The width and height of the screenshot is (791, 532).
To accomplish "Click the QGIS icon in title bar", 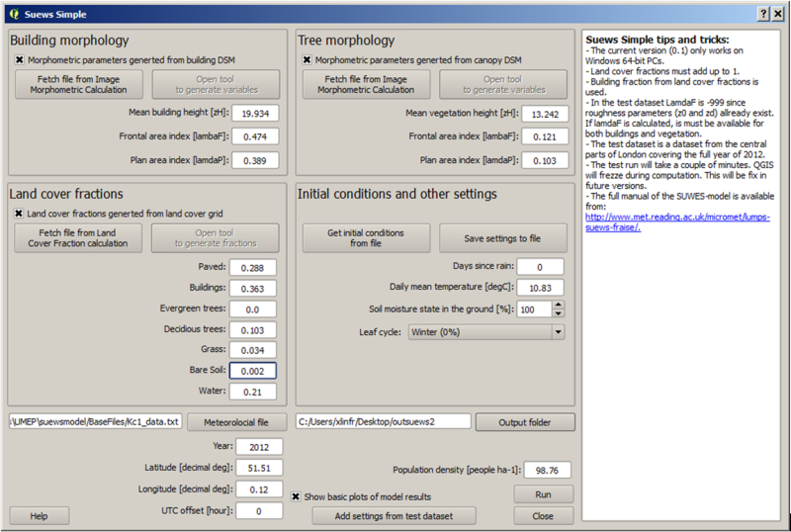I will 14,14.
